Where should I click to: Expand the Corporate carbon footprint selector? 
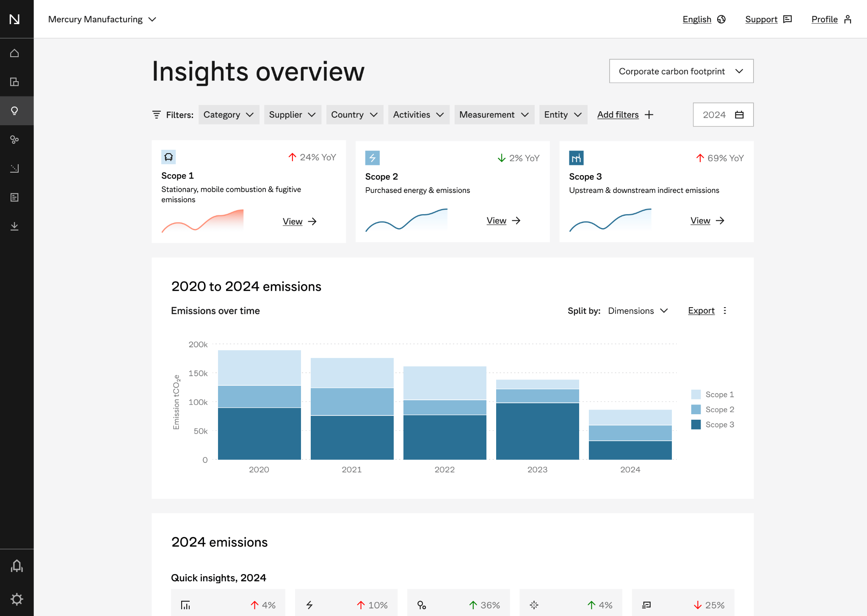tap(680, 71)
